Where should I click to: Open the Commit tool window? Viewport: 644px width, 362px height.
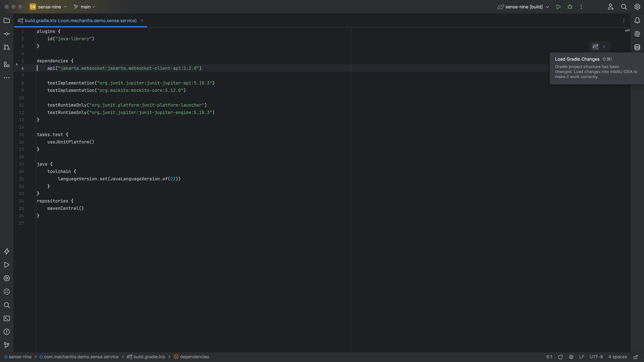point(7,34)
